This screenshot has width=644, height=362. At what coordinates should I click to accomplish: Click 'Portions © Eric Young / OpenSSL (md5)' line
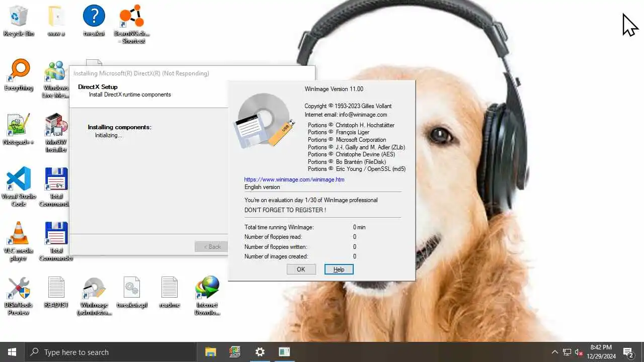click(x=357, y=169)
